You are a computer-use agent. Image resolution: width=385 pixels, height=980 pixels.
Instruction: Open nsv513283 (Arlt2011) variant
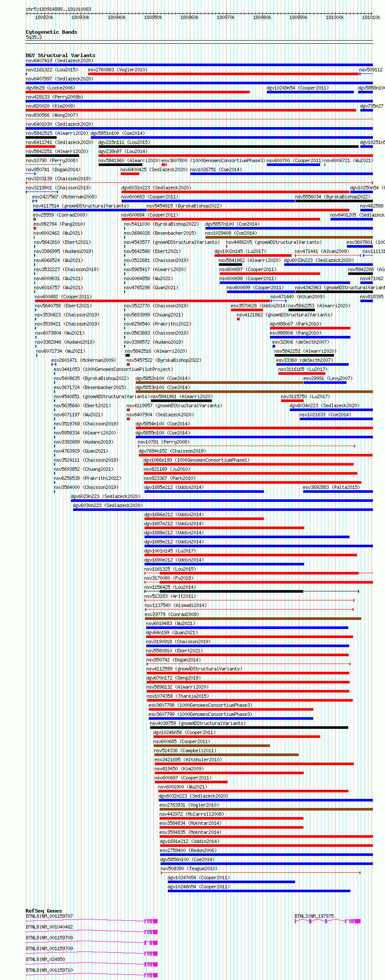tap(170, 596)
